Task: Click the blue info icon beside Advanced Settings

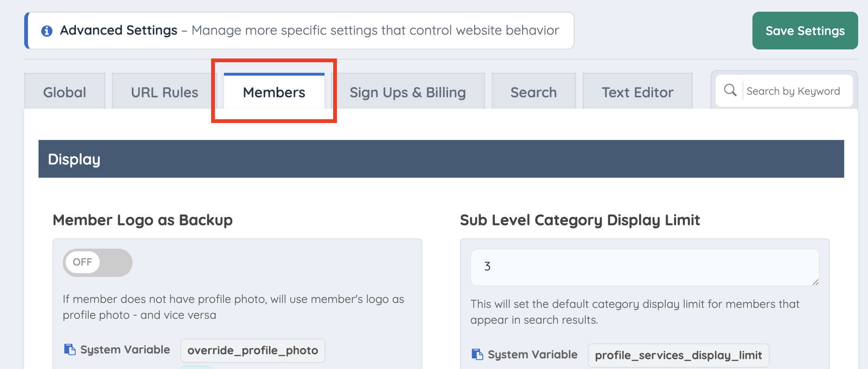Action: click(47, 31)
